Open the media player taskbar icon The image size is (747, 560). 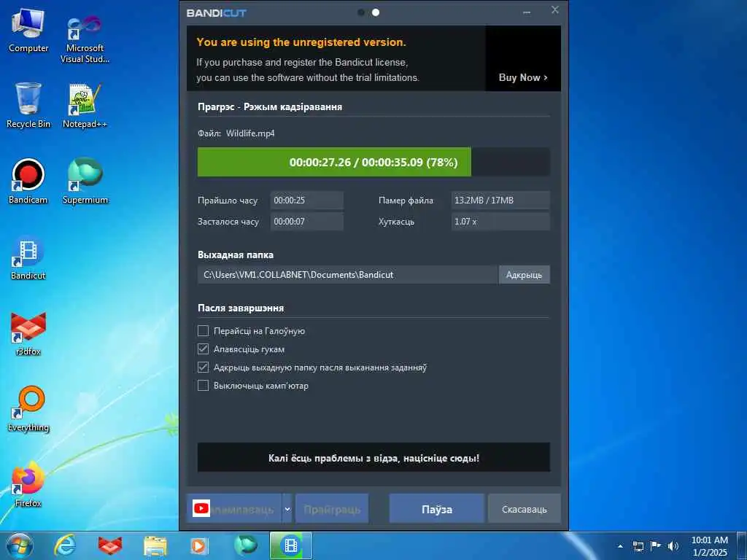(x=200, y=545)
